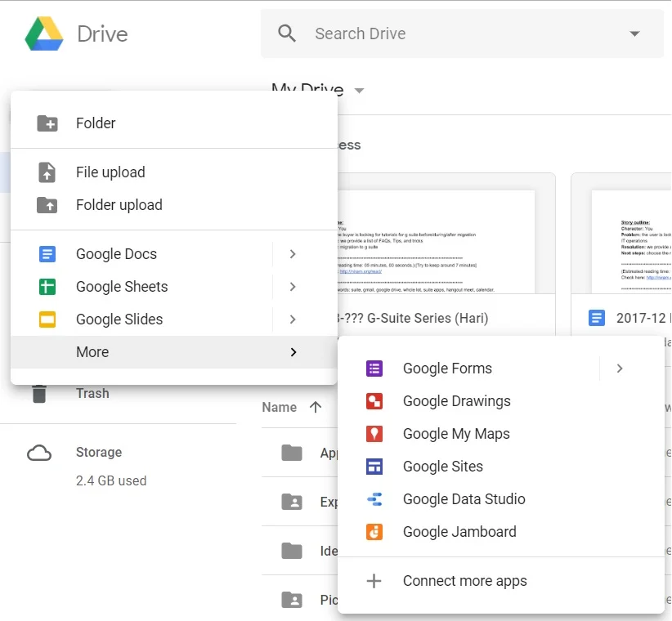Create a Google Forms document
This screenshot has height=621, width=672.
447,369
